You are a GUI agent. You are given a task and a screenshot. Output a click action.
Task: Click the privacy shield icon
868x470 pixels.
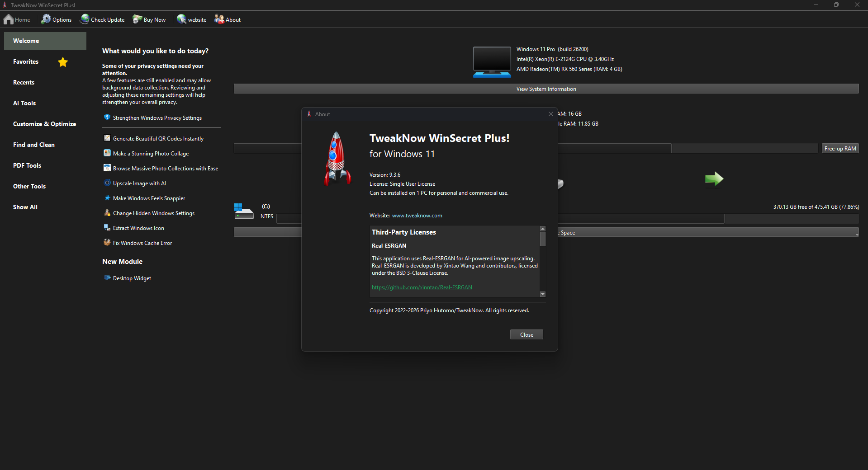click(107, 117)
